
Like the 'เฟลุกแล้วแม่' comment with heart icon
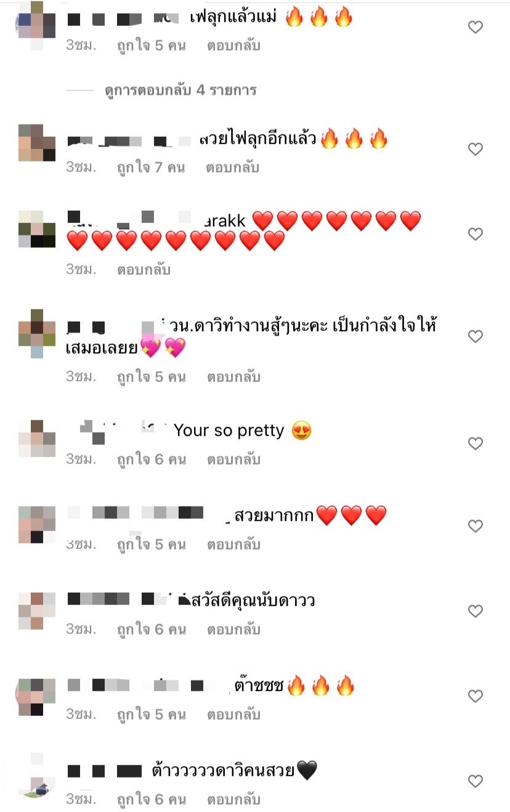coord(476,27)
